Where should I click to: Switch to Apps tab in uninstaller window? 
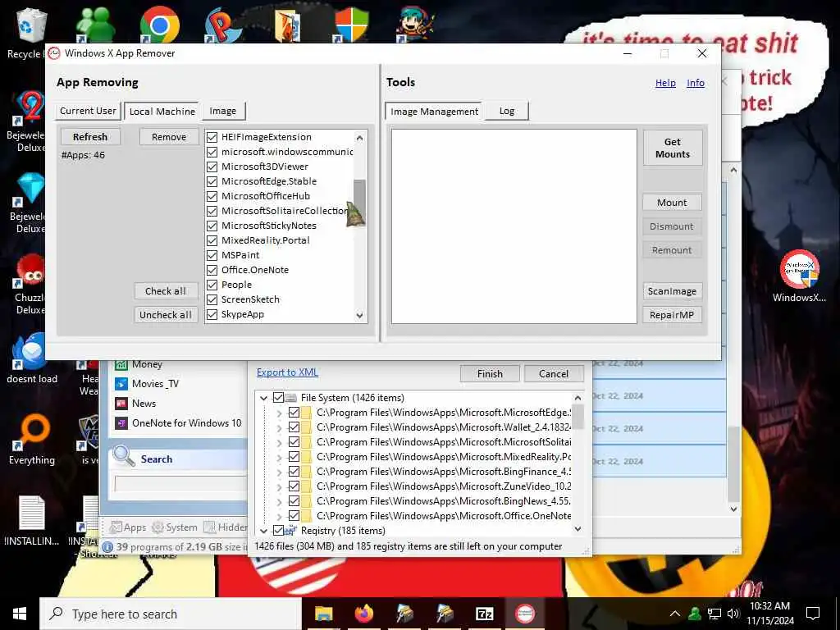point(128,527)
